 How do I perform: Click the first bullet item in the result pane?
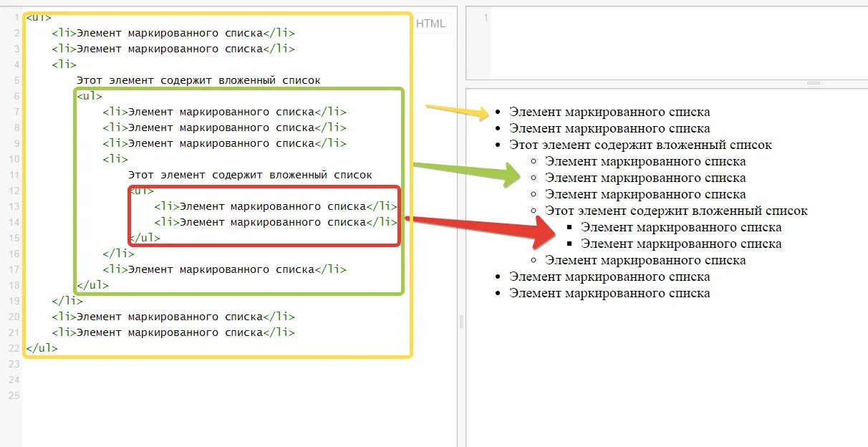[x=609, y=112]
